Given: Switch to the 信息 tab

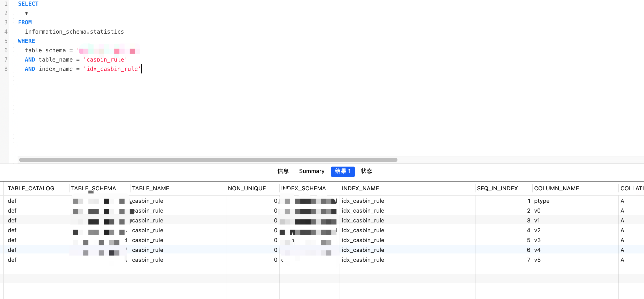Looking at the screenshot, I should point(283,171).
